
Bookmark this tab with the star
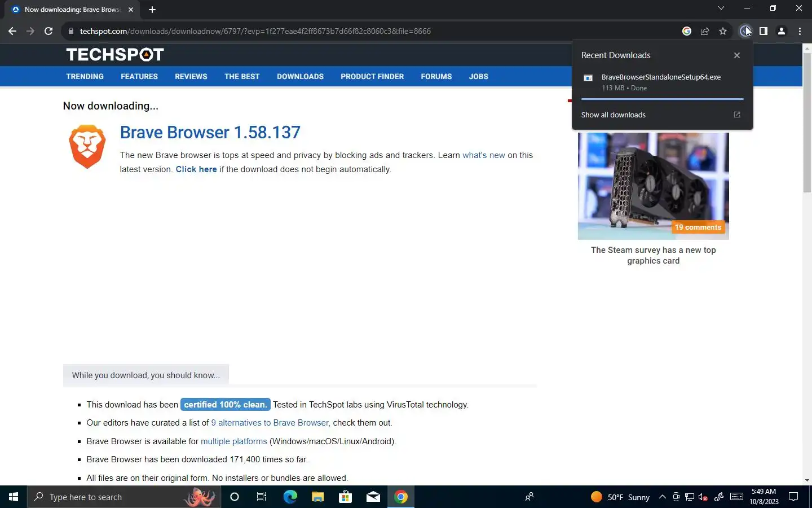[x=723, y=31]
